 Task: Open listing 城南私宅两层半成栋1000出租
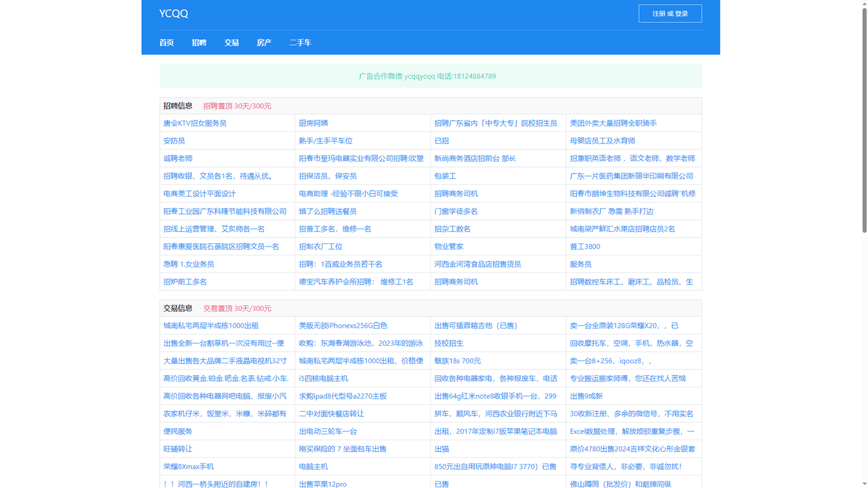pos(211,325)
